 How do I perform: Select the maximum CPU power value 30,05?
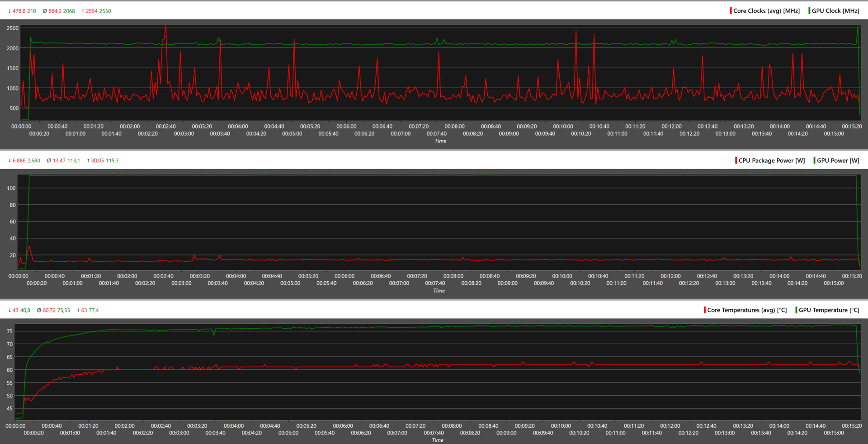(98, 161)
